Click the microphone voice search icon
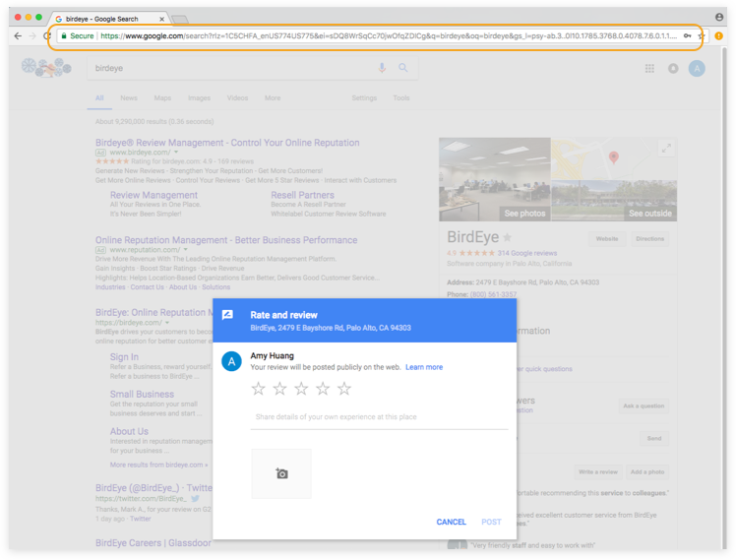Image resolution: width=736 pixels, height=560 pixels. tap(382, 68)
